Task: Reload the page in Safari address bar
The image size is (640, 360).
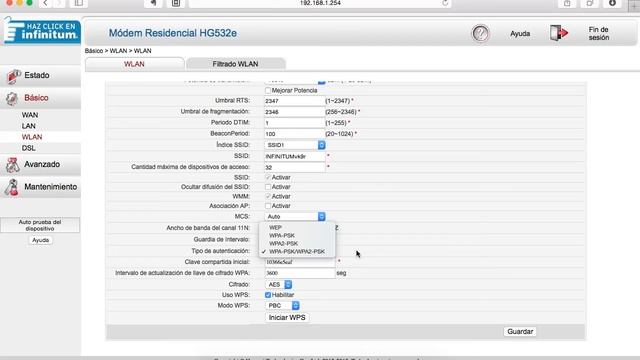Action: (445, 3)
